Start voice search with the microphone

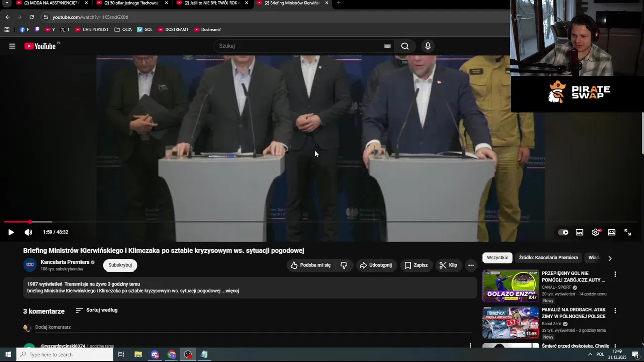tap(428, 46)
